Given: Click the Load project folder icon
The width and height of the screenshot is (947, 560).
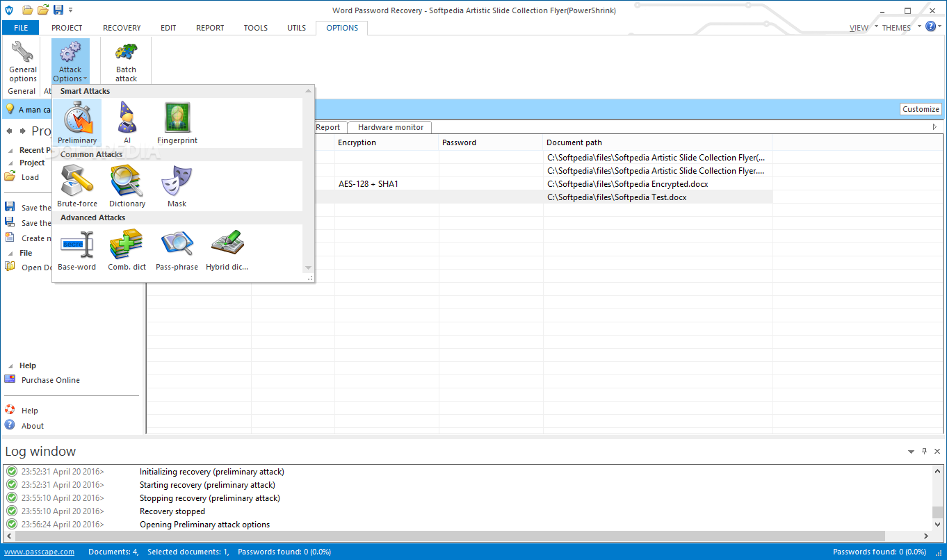Looking at the screenshot, I should [x=10, y=176].
